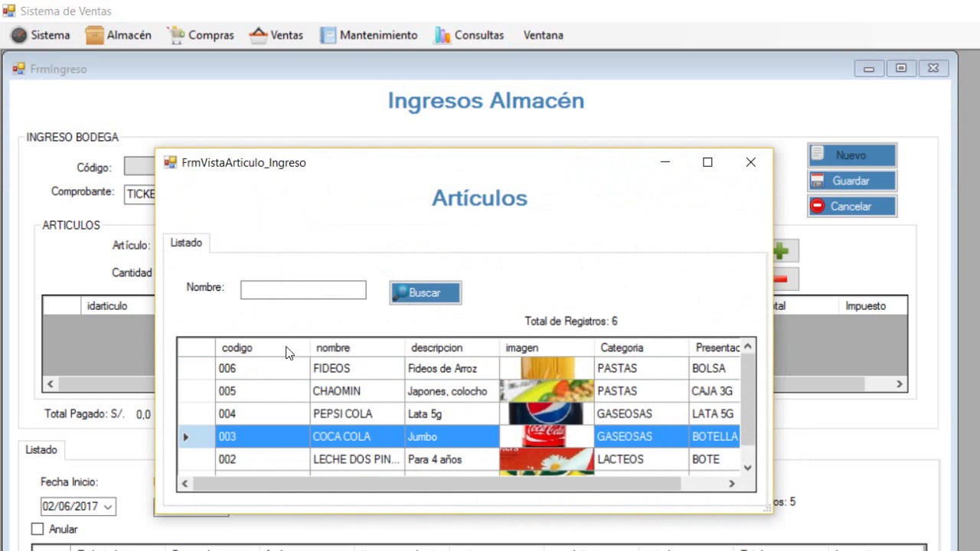Click the descripcion column header
This screenshot has width=980, height=551.
(x=452, y=347)
